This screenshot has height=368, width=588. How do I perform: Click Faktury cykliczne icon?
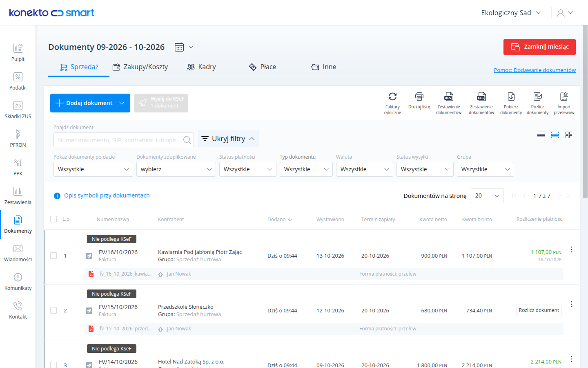pyautogui.click(x=392, y=103)
